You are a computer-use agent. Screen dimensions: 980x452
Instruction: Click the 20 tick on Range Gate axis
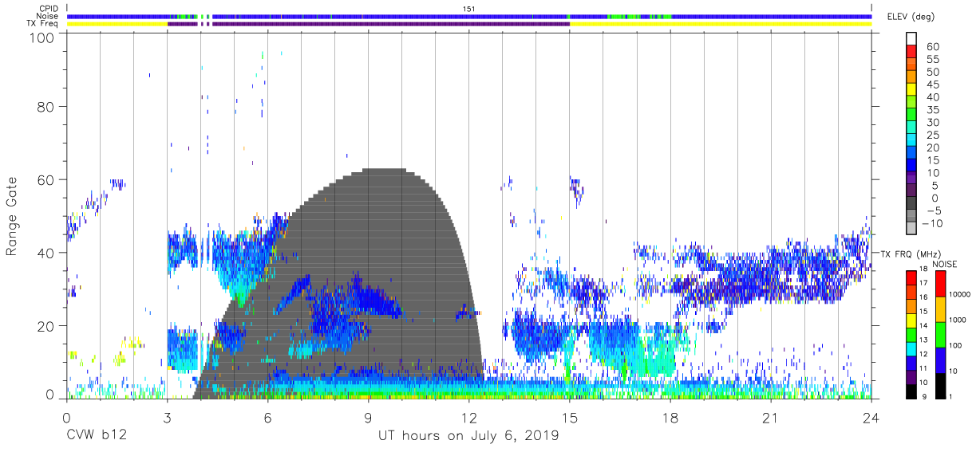46,327
